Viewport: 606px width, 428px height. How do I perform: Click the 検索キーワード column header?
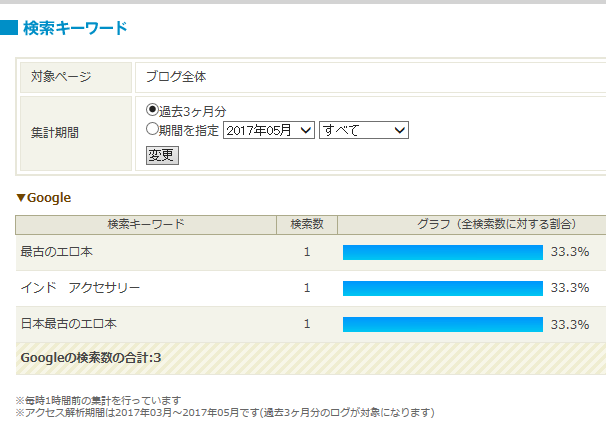(x=146, y=225)
